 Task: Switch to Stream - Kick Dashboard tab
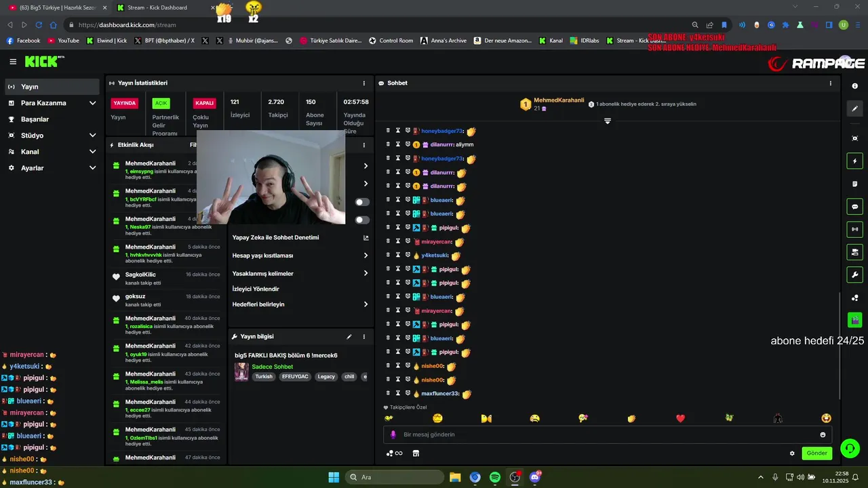(163, 7)
